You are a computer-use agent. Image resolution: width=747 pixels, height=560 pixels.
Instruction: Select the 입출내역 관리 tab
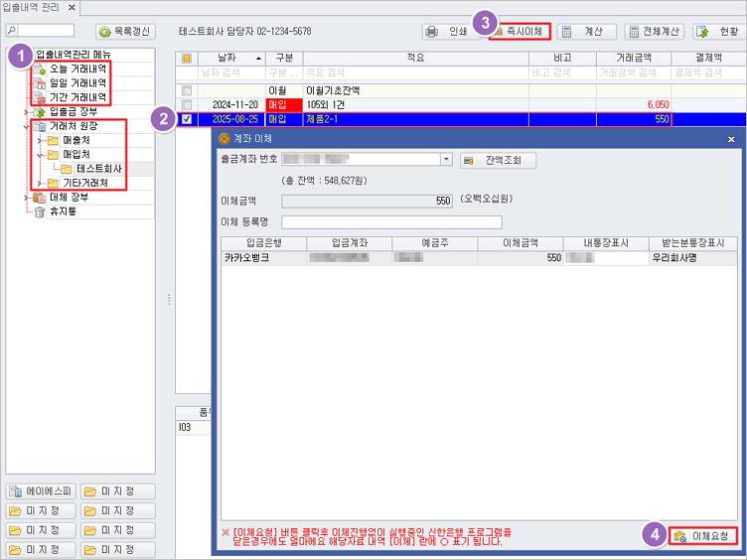[32, 8]
